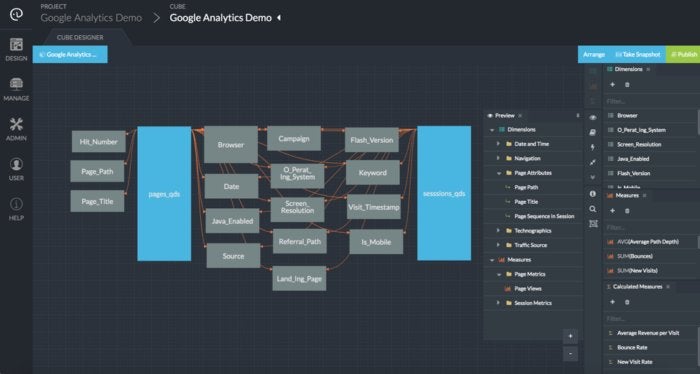Open the Manage section in sidebar
The image size is (700, 374).
(x=16, y=89)
